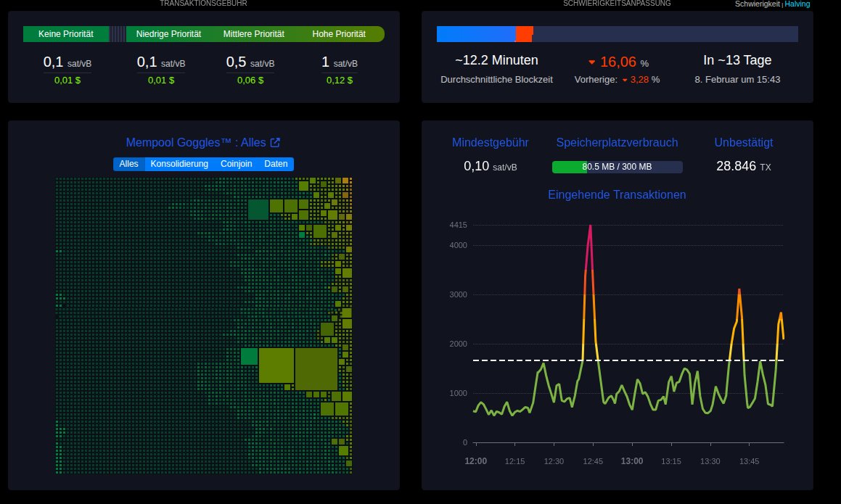This screenshot has width=841, height=504.
Task: Click the Niedrige Priorität fee band
Action: point(168,34)
